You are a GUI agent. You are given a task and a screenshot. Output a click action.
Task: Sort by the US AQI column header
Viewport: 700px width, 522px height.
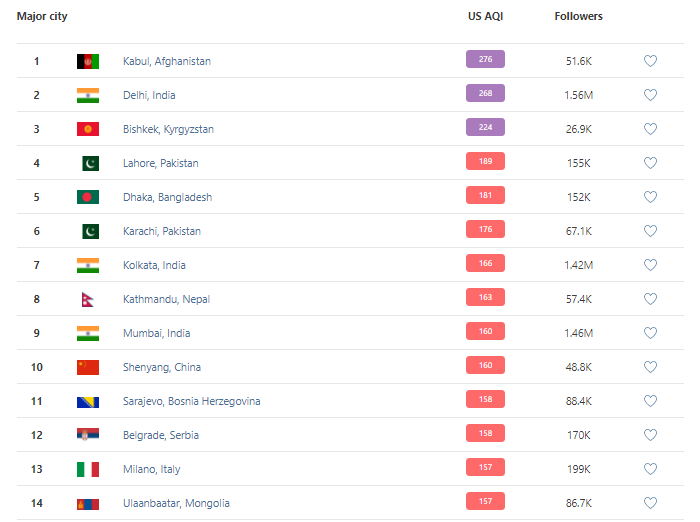[x=485, y=16]
